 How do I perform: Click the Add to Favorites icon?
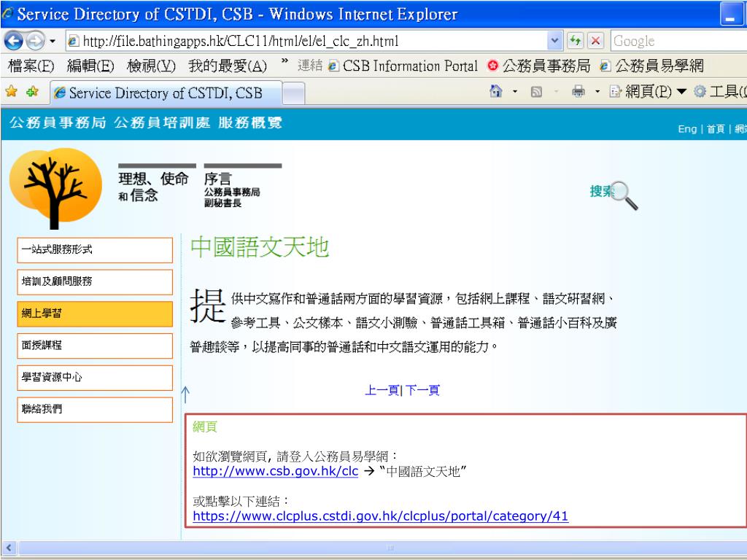pyautogui.click(x=32, y=91)
